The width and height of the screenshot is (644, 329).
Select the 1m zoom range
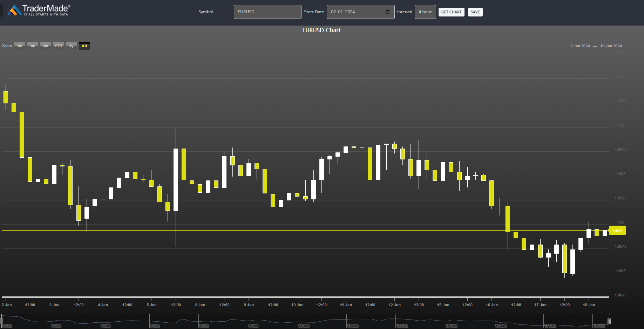[x=20, y=46]
